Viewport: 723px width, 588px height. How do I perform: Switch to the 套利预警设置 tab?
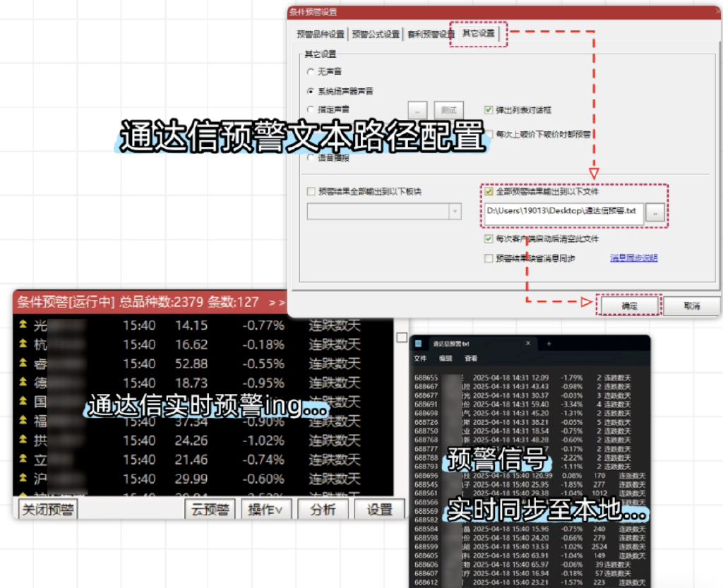pos(431,34)
